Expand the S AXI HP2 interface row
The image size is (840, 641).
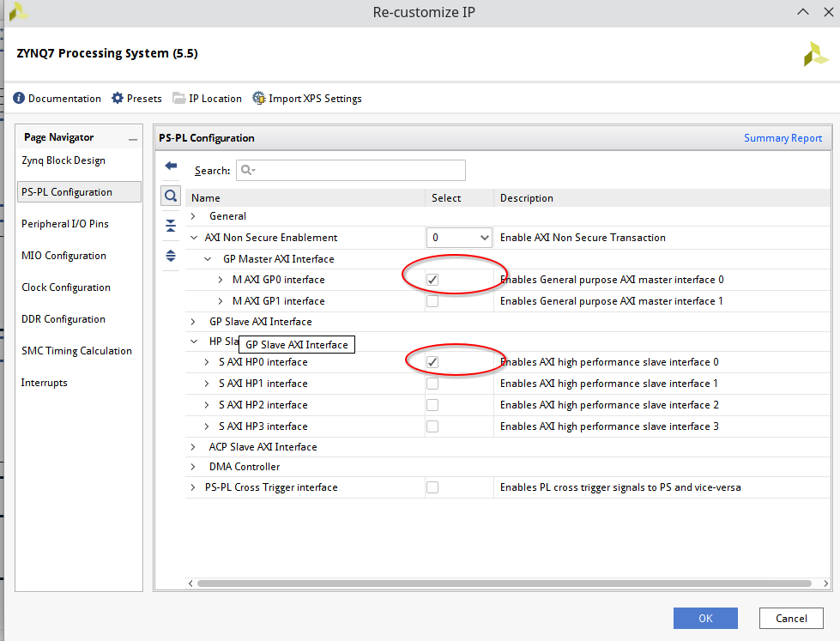[x=207, y=405]
